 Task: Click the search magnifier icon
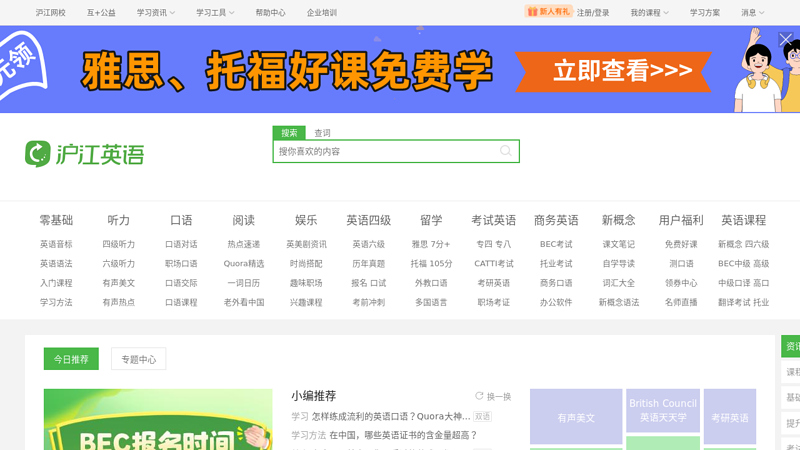[506, 151]
